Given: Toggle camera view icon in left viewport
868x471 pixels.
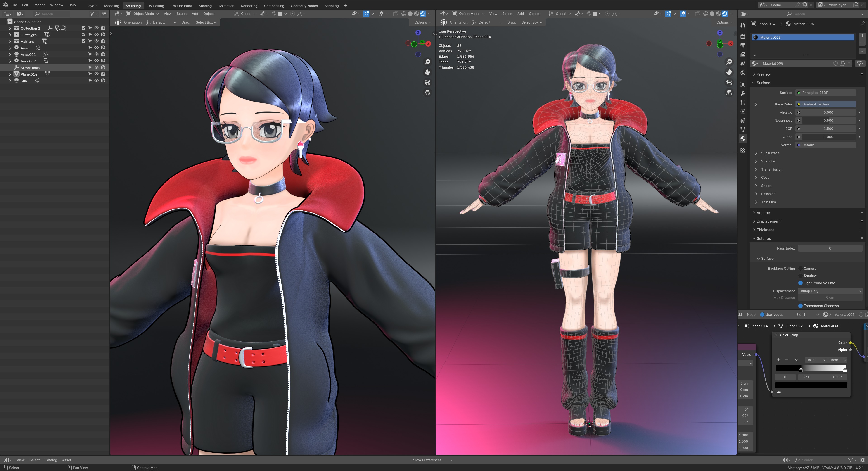Looking at the screenshot, I should point(427,82).
